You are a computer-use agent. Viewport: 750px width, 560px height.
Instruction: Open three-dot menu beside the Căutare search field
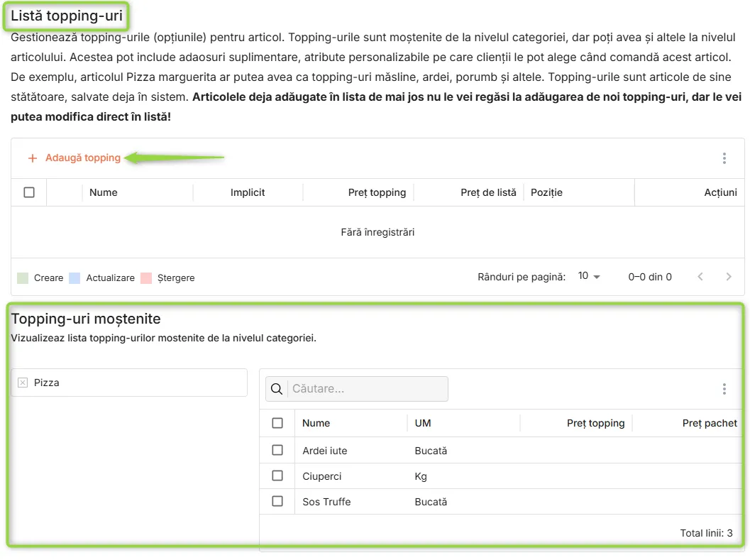point(724,389)
